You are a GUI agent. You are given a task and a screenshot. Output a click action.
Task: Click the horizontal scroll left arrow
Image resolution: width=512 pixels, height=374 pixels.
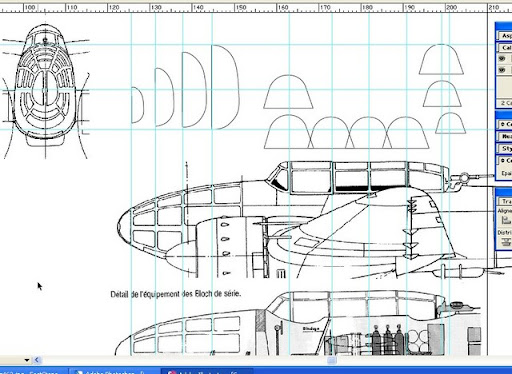[37, 360]
